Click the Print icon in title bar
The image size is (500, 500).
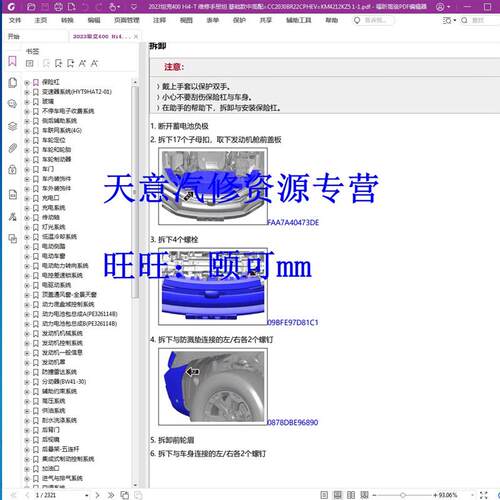[58, 7]
